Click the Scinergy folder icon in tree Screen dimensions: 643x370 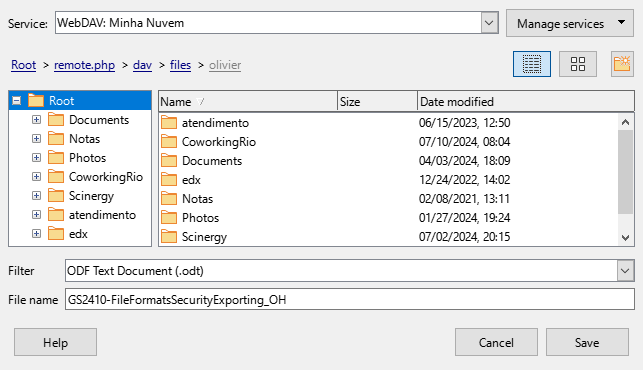tap(56, 196)
